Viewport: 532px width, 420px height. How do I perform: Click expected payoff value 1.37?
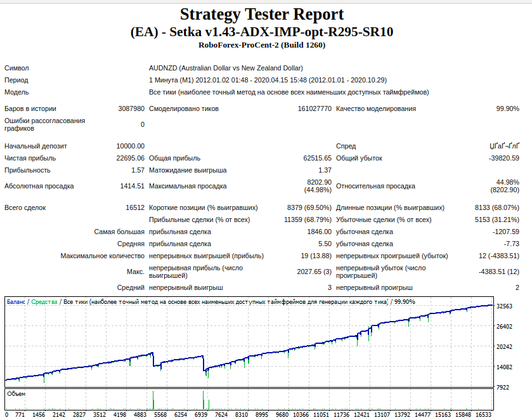[325, 170]
